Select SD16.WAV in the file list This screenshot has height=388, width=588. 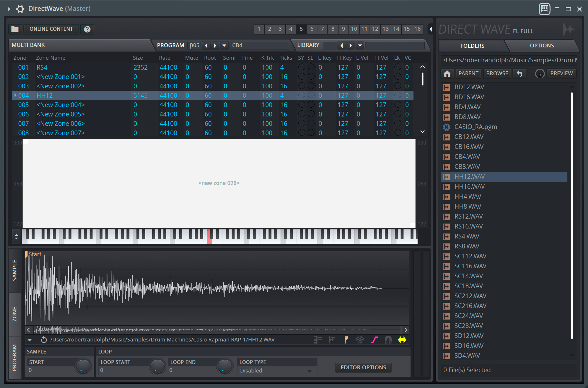tap(469, 346)
